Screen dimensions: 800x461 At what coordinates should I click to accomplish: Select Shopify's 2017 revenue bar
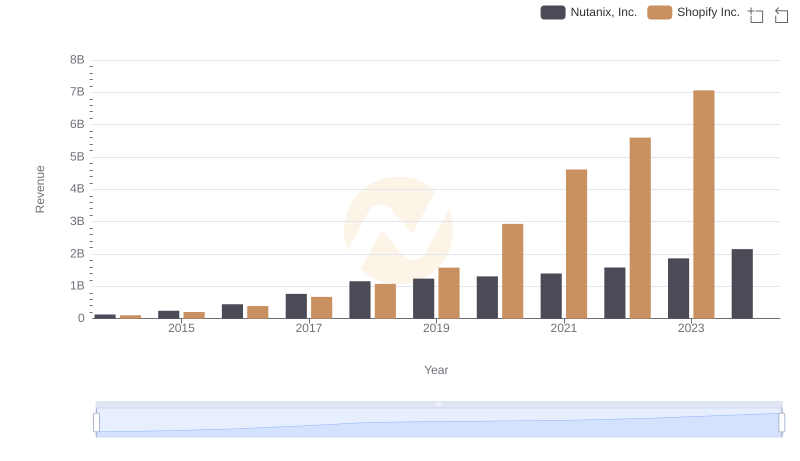(321, 308)
